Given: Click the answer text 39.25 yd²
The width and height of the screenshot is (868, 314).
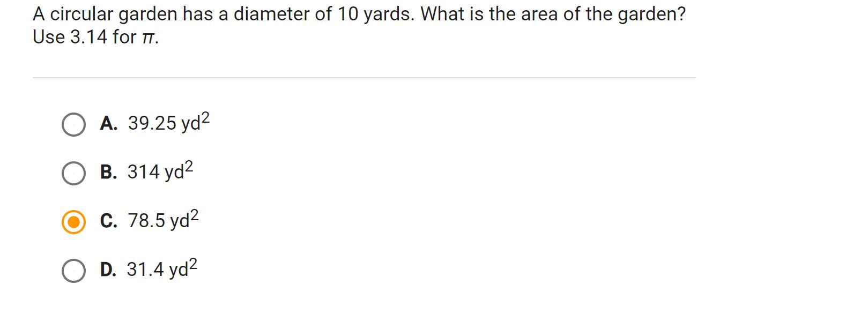Looking at the screenshot, I should (x=169, y=122).
